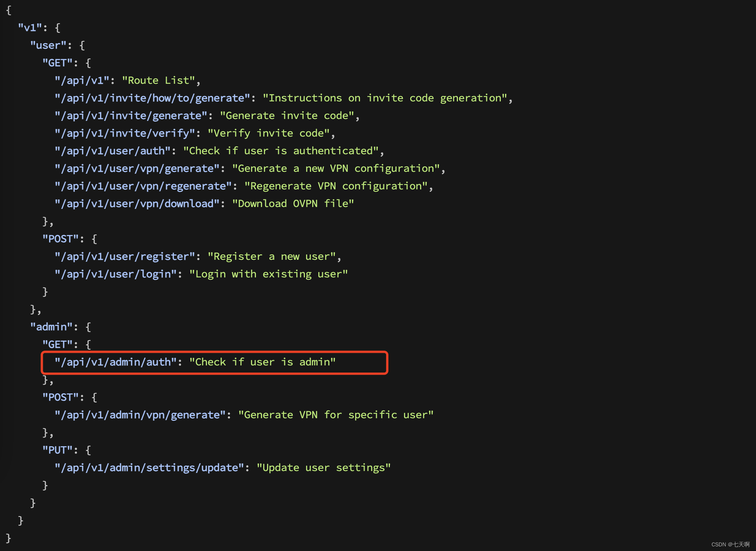
Task: Click the invite/how/to/generate route path
Action: point(151,98)
